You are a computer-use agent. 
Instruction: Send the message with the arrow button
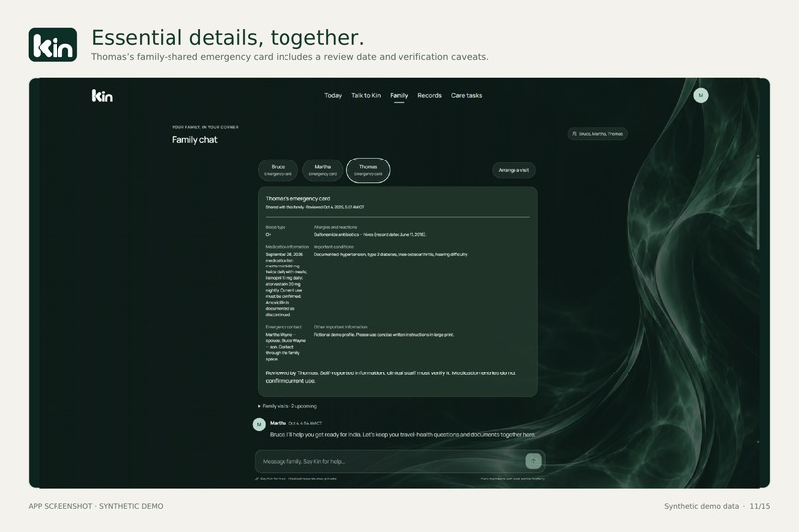(533, 461)
